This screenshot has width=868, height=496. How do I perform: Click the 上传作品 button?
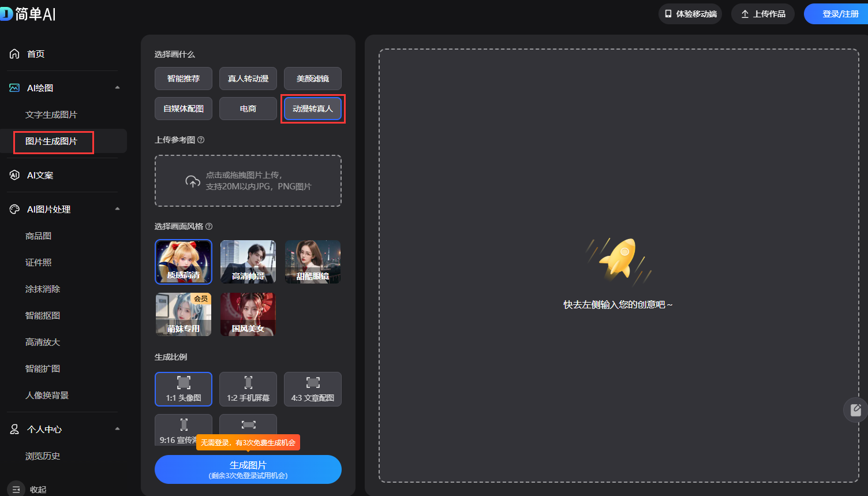click(763, 14)
